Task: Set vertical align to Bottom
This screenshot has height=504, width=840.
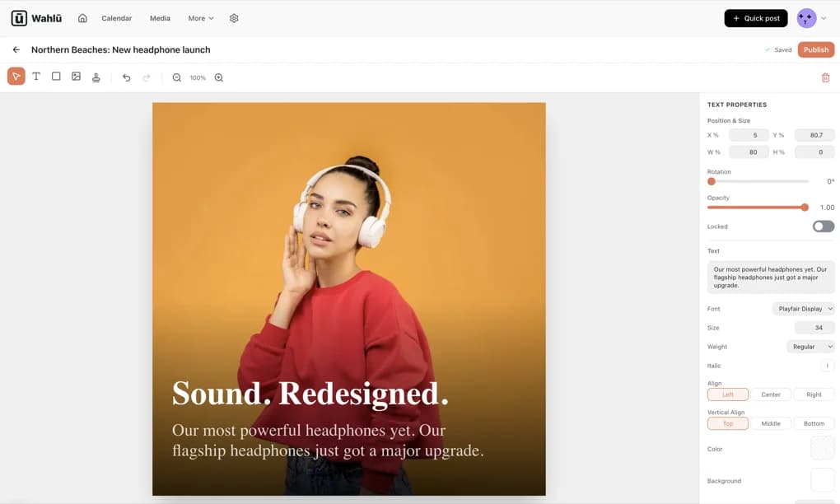Action: [814, 423]
